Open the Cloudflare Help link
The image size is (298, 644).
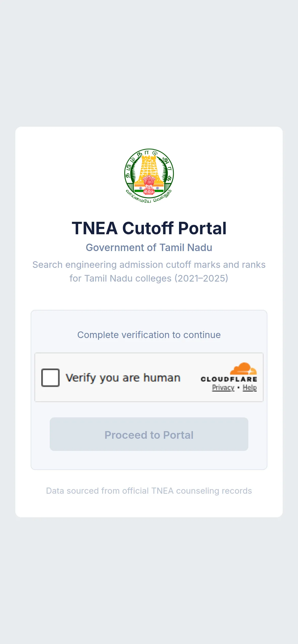(x=250, y=388)
